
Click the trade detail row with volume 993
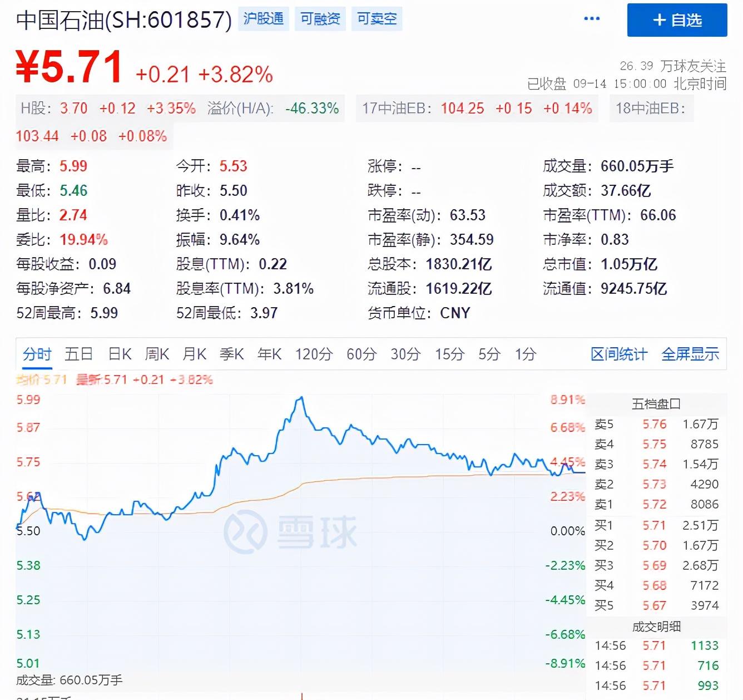tap(656, 686)
